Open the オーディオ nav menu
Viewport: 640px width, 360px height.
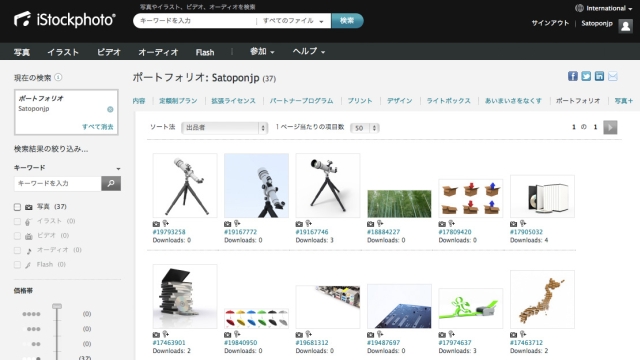[x=158, y=52]
